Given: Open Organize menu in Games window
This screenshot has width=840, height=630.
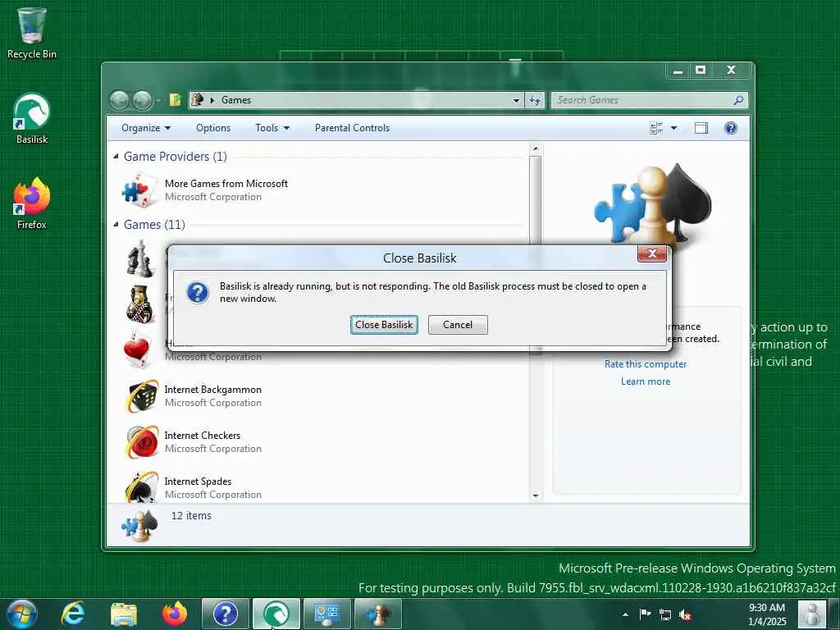Looking at the screenshot, I should tap(146, 127).
